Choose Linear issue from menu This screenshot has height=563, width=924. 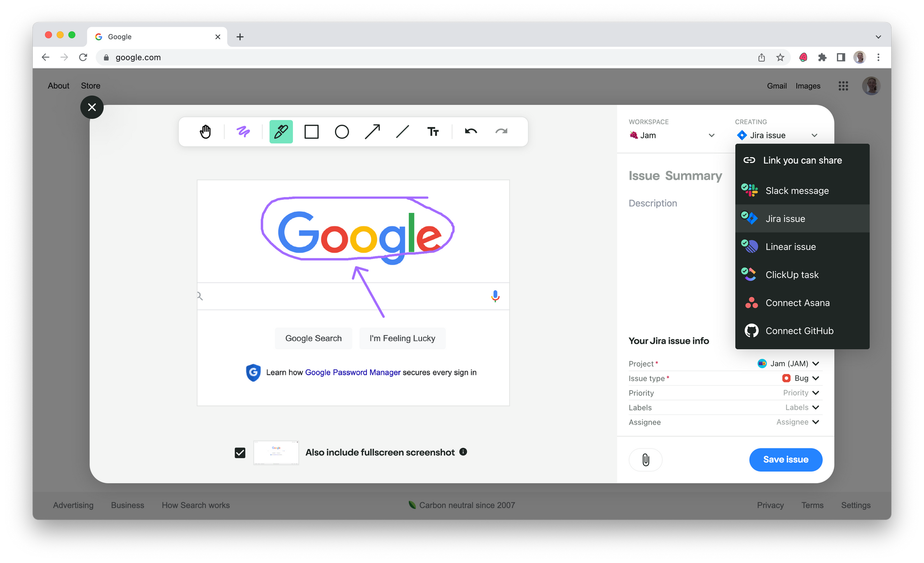coord(790,247)
